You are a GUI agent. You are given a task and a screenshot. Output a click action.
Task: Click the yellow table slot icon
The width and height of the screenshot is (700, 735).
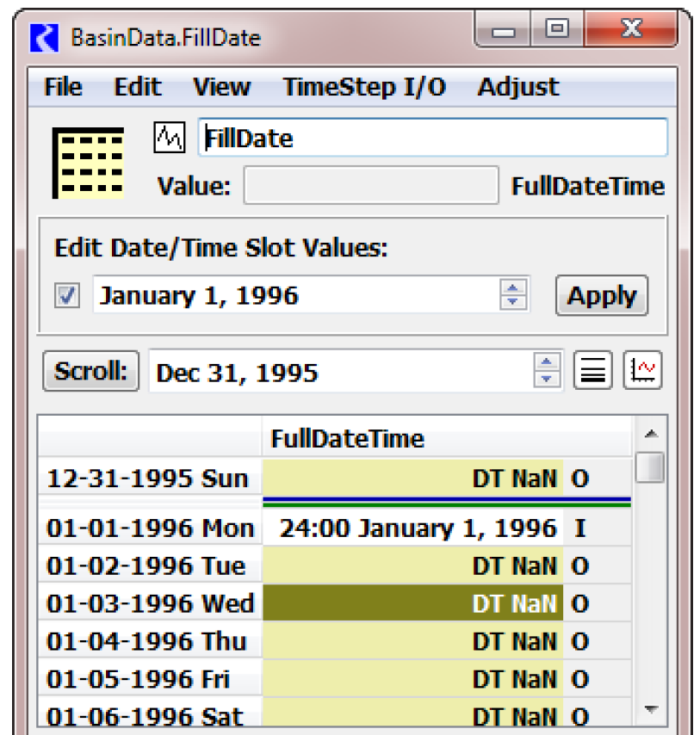[89, 163]
